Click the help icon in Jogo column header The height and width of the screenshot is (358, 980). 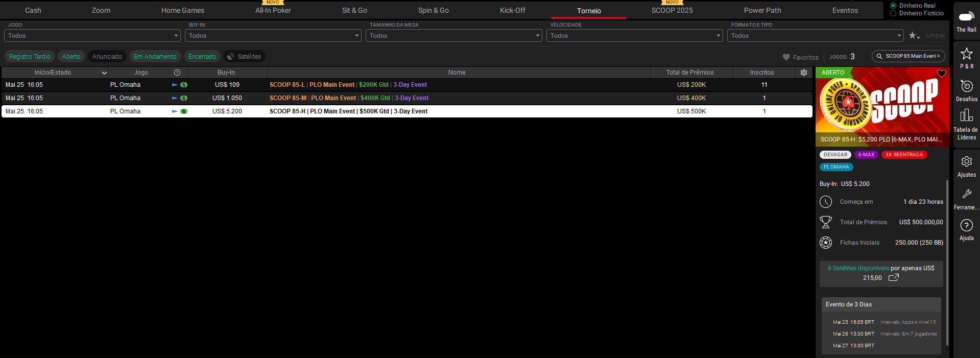pos(177,73)
